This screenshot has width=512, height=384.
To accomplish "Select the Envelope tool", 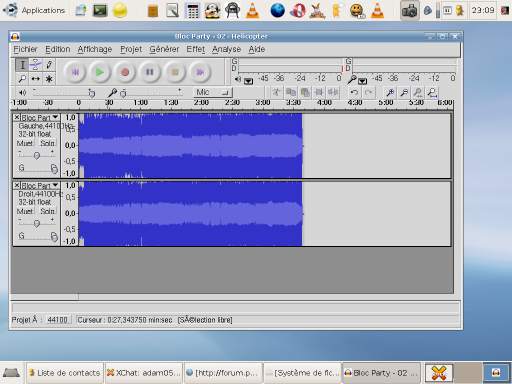I will click(x=36, y=65).
